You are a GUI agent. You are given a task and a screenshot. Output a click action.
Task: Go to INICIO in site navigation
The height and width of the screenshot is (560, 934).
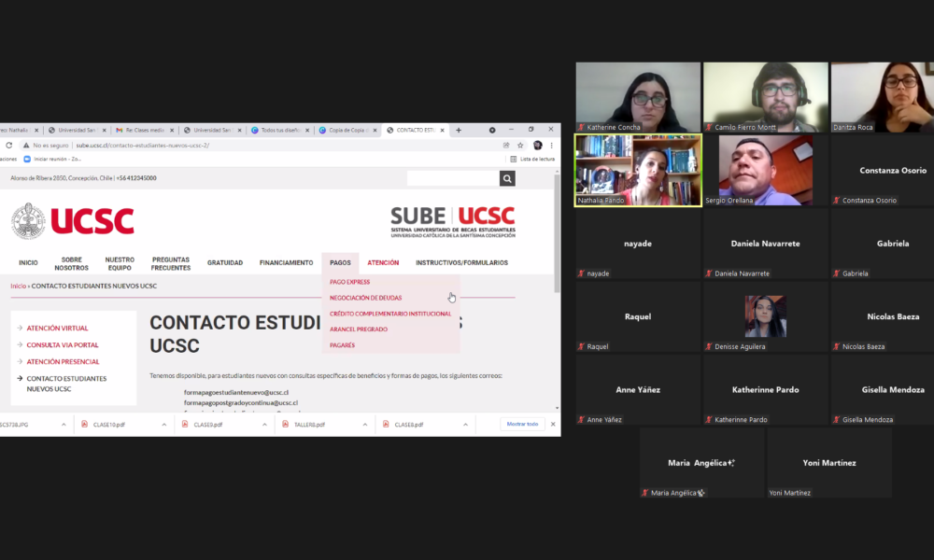point(28,262)
